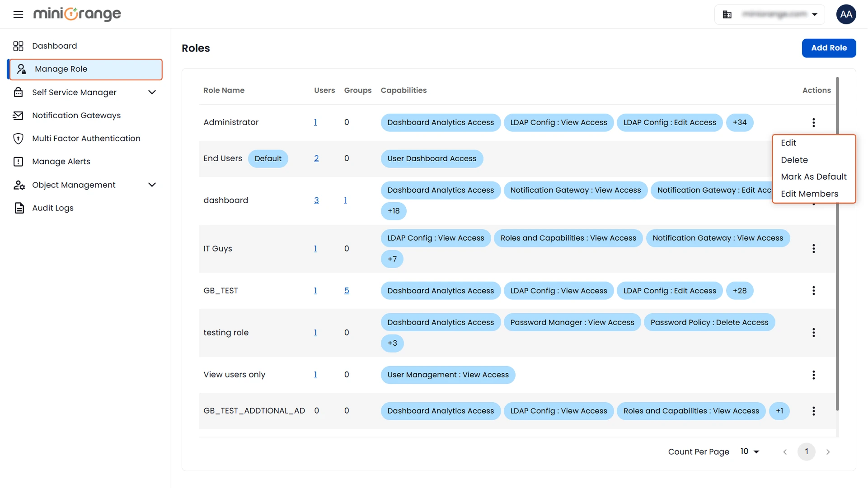The height and width of the screenshot is (488, 868).
Task: Open the AA user avatar
Action: 846,14
